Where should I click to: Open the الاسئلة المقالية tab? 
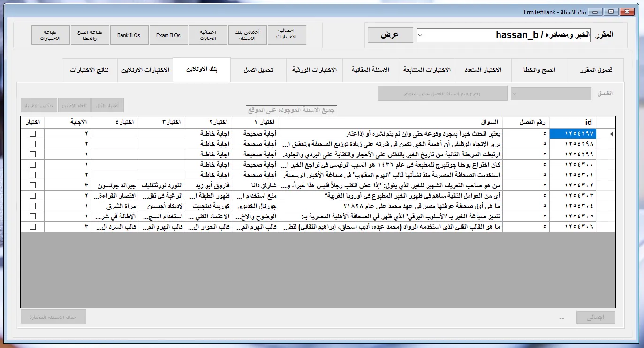tap(371, 70)
